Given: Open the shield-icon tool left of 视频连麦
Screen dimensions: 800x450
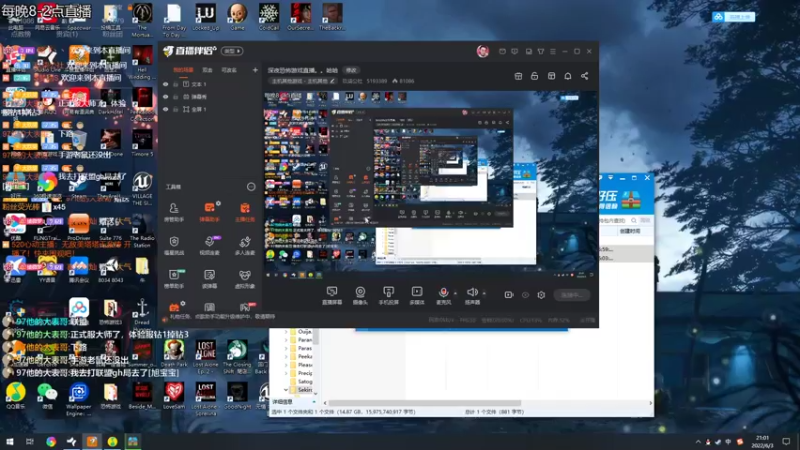Looking at the screenshot, I should pyautogui.click(x=174, y=245).
